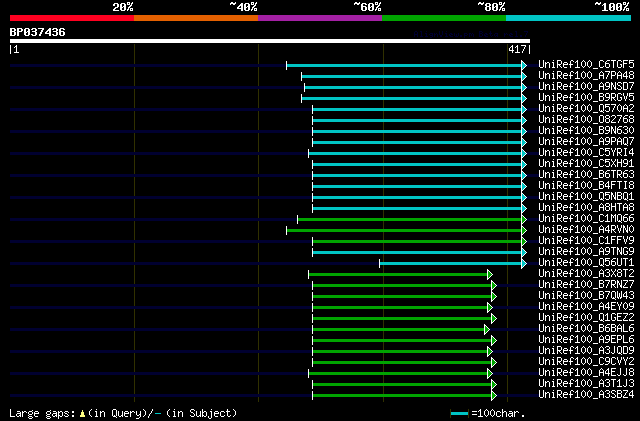Click the UniRef100_C9CVY2 label
640x421 pixels.
pos(586,362)
